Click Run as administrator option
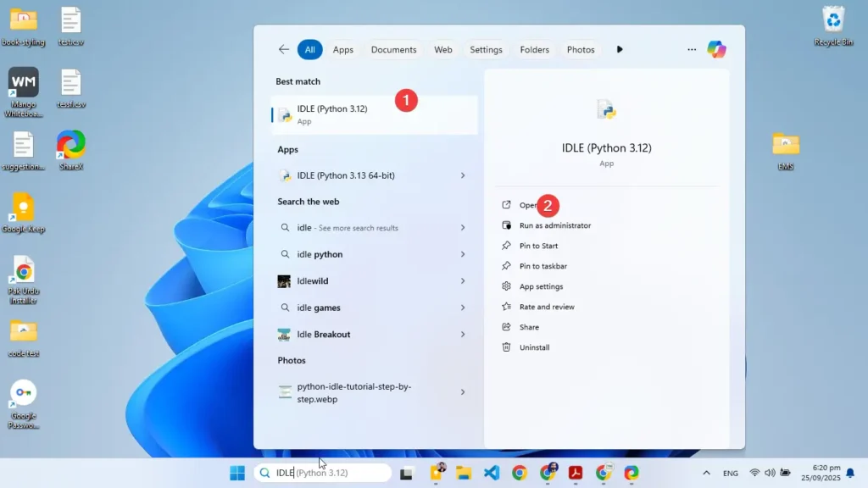This screenshot has height=488, width=868. point(554,225)
